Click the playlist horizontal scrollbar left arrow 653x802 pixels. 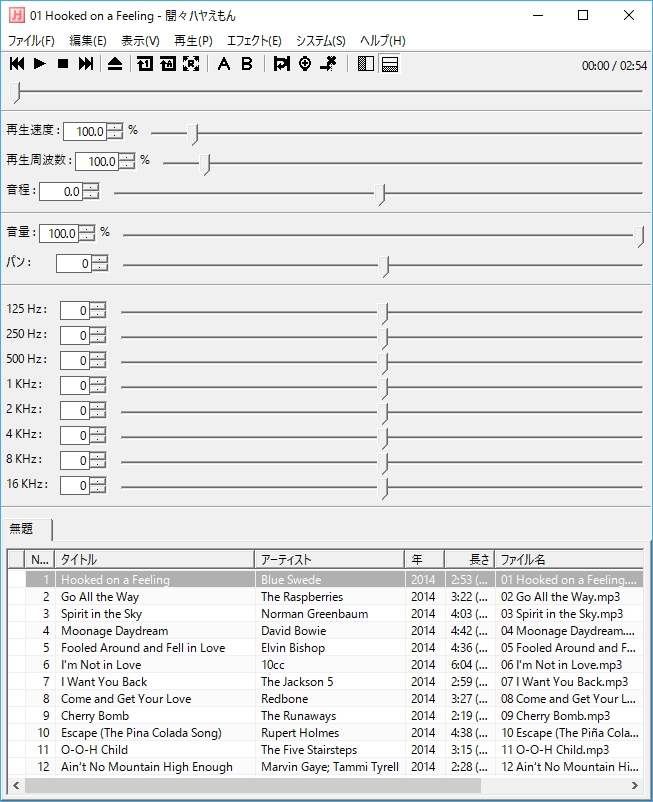coord(16,785)
